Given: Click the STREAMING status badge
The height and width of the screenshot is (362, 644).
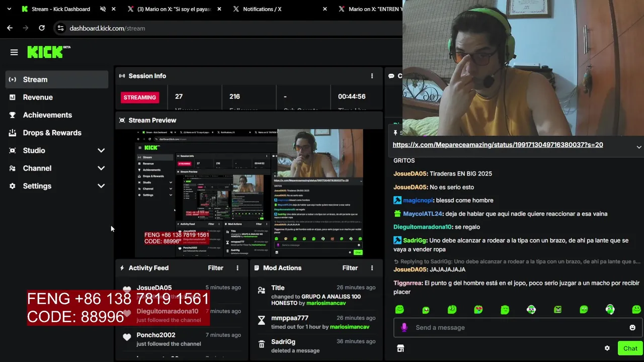Looking at the screenshot, I should 139,97.
